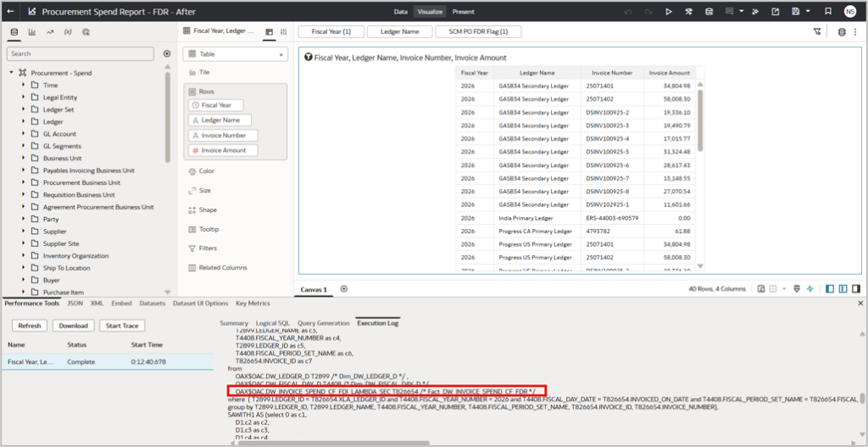868x447 pixels.
Task: Expand the Legal Entity folder
Action: pos(23,97)
